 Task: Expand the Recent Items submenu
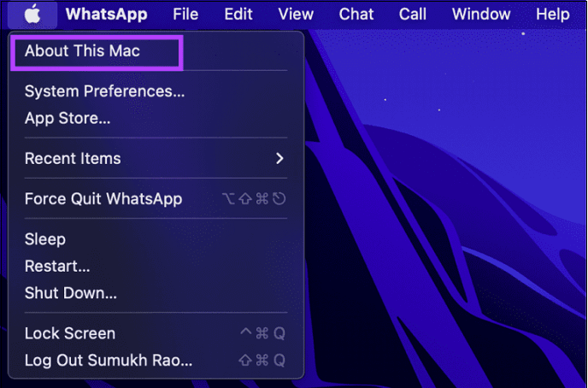tap(156, 159)
